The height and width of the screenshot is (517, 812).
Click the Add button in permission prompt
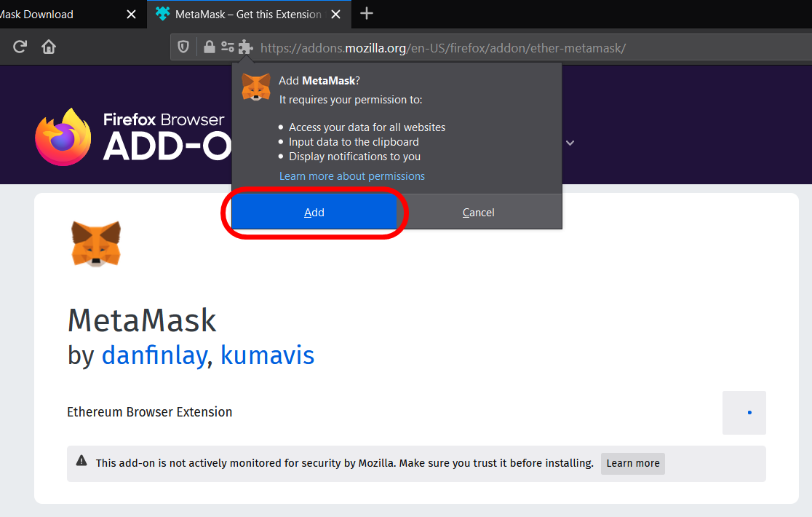tap(314, 213)
